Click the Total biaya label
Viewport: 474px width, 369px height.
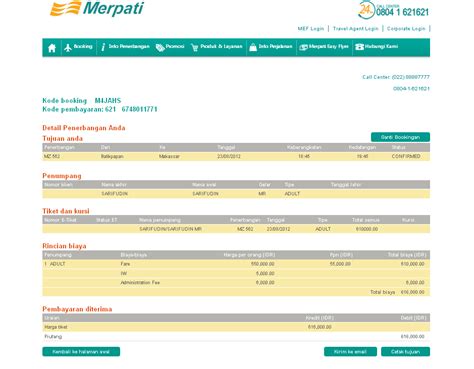click(x=383, y=292)
